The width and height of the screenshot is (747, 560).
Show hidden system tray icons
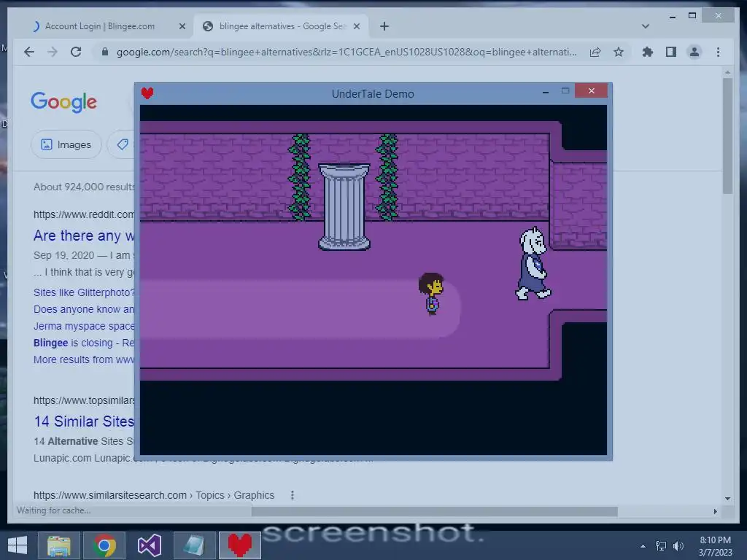643,546
